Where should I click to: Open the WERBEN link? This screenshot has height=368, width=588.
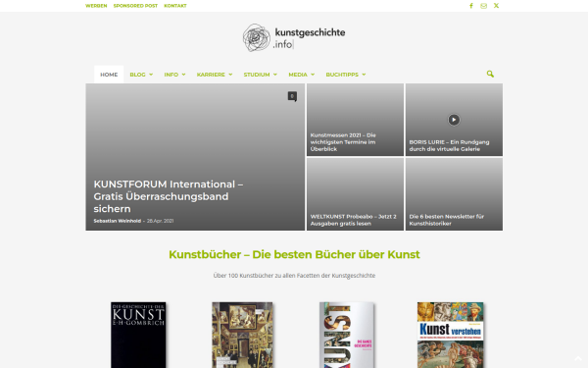click(x=96, y=6)
